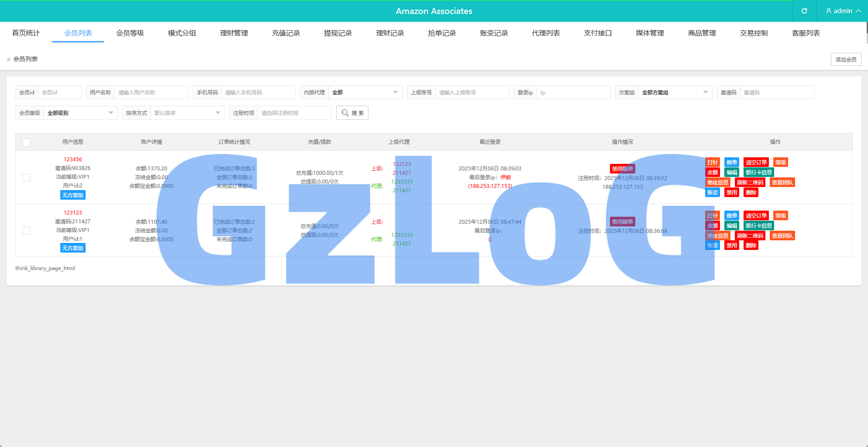Click the 搜索 magnifier search button

click(352, 113)
